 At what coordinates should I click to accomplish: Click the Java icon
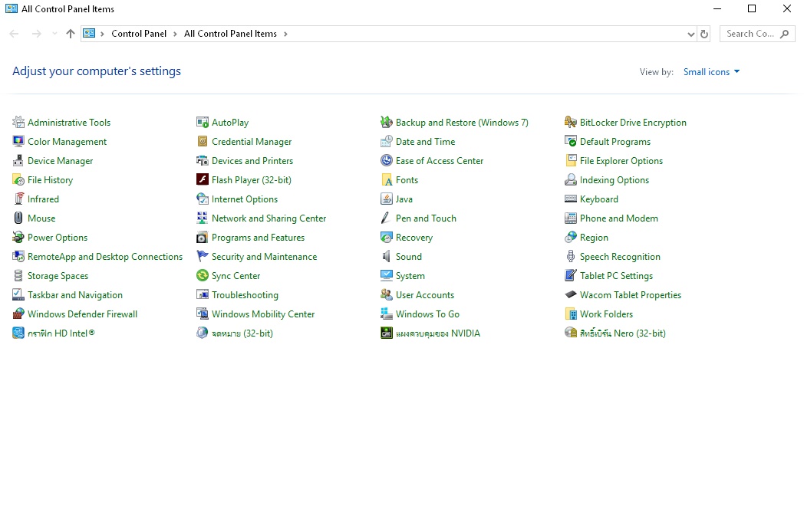[x=387, y=199]
